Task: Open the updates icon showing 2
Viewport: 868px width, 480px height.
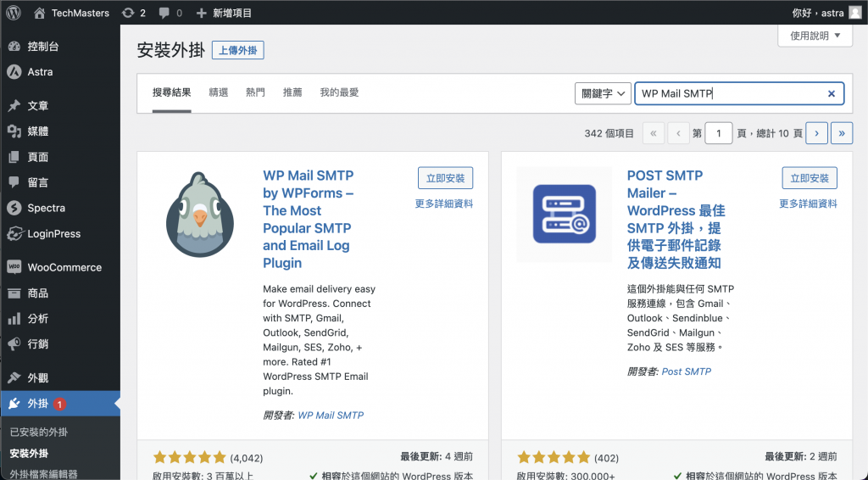Action: [128, 13]
